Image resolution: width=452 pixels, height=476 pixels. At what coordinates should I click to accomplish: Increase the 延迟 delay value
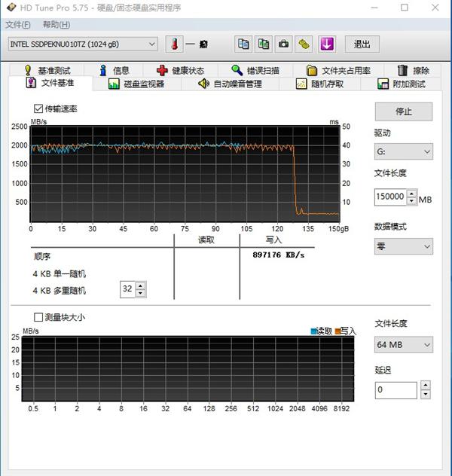pyautogui.click(x=426, y=386)
